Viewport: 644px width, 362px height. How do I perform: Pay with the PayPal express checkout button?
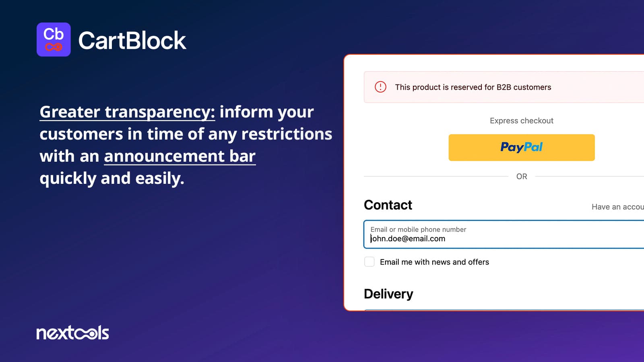(x=521, y=148)
